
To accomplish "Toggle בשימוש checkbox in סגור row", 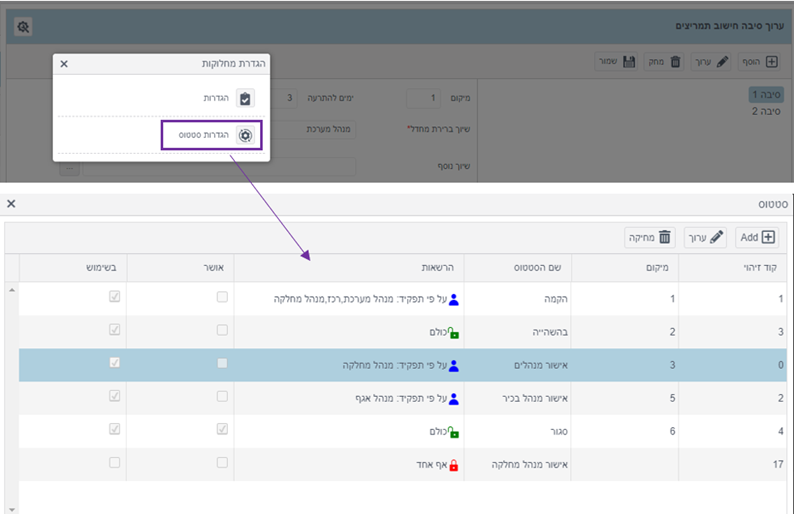I will [114, 429].
